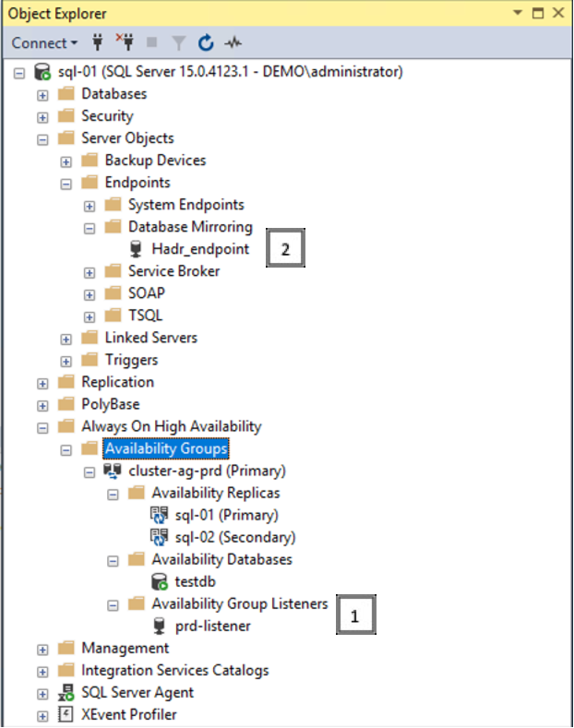This screenshot has height=728, width=574.
Task: Collapse the Availability Replicas folder
Action: click(113, 493)
